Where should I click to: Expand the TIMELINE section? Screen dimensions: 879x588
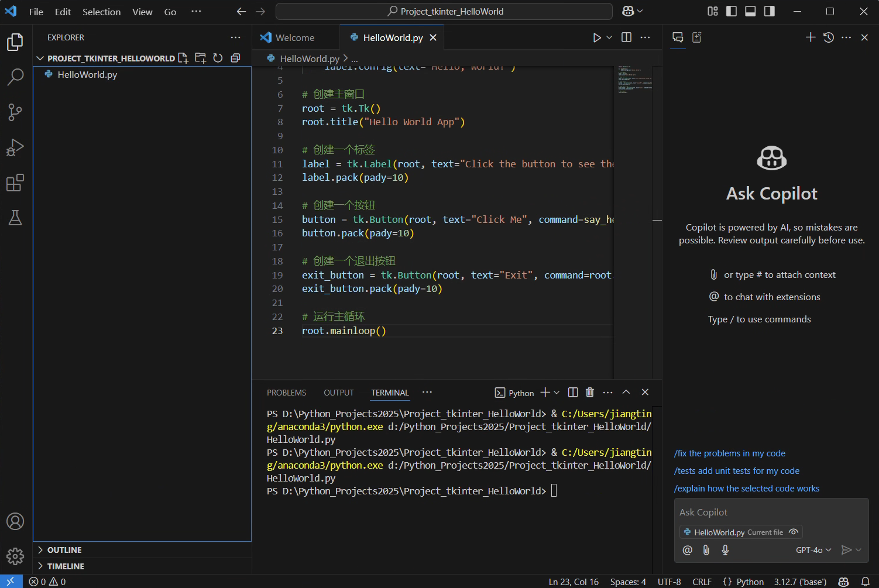(x=66, y=566)
